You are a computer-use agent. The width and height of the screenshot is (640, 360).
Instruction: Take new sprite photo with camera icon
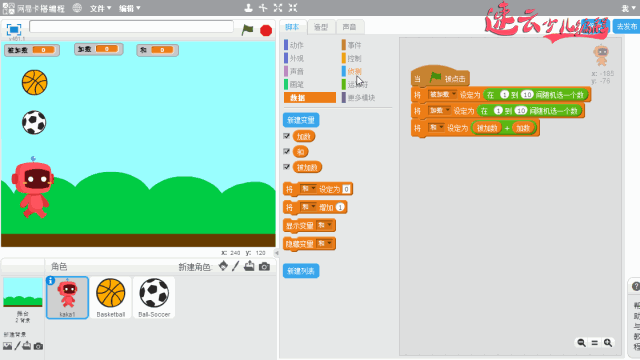tap(264, 267)
